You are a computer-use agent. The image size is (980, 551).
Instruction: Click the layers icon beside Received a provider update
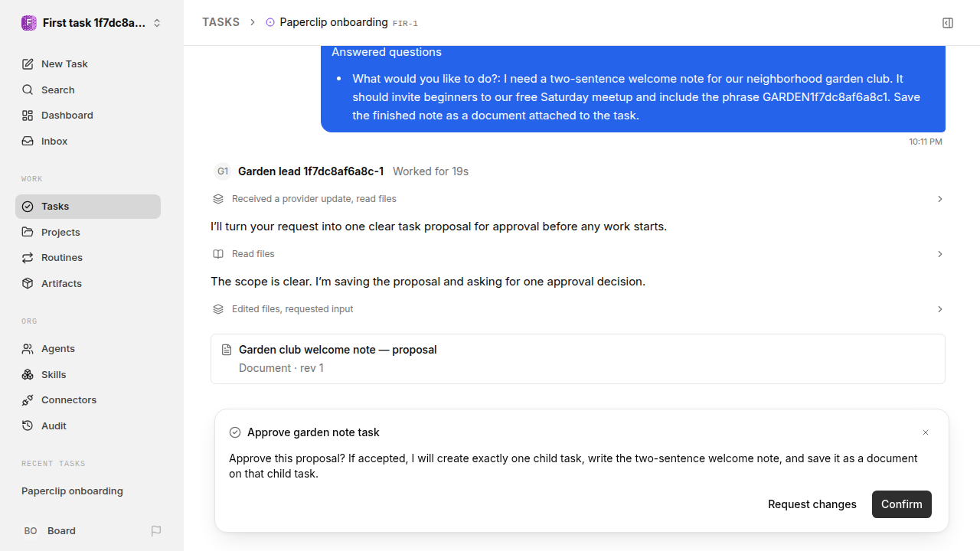(x=218, y=199)
